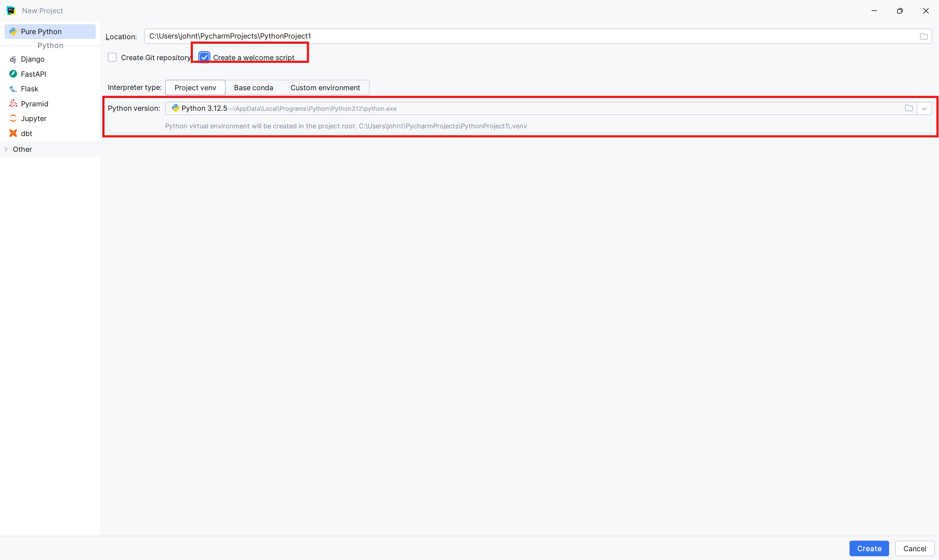This screenshot has width=939, height=560.
Task: Choose the FastAPI project icon
Action: [x=13, y=74]
